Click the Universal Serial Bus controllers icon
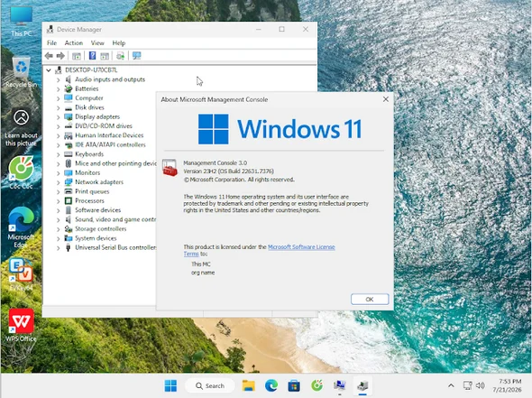Image resolution: width=532 pixels, height=398 pixels. (x=69, y=247)
